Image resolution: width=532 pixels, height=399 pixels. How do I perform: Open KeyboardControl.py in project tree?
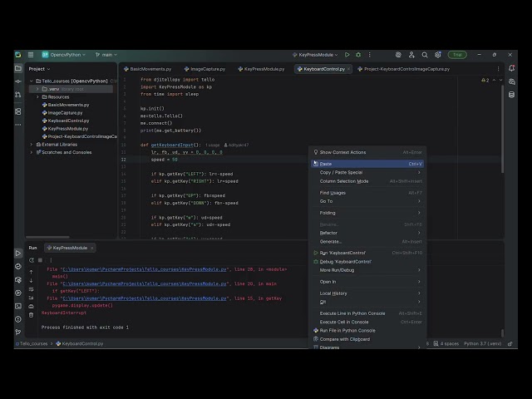click(68, 121)
